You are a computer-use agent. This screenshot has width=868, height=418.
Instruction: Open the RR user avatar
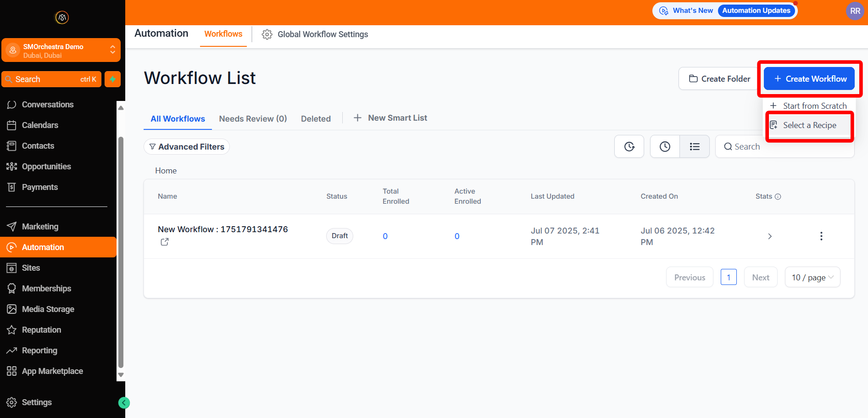click(855, 11)
